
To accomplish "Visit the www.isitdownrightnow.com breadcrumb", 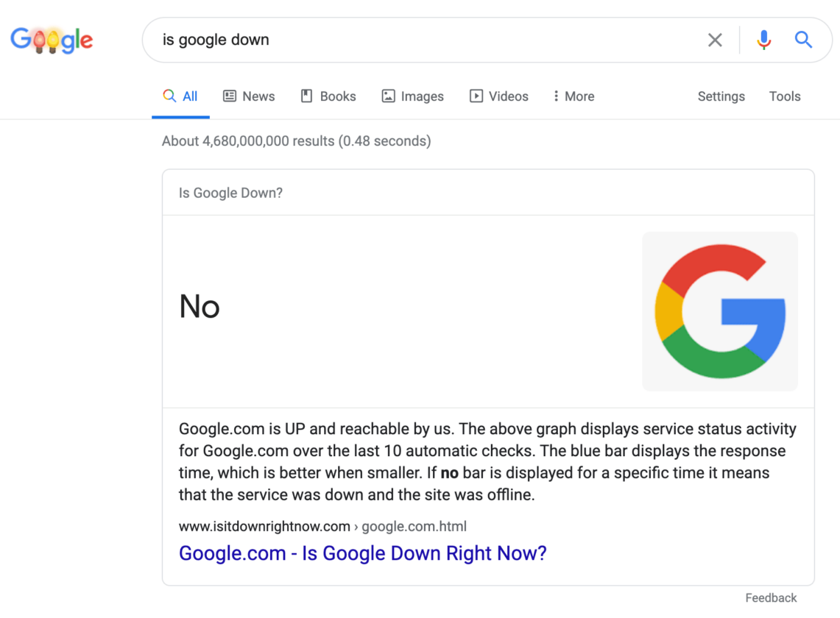I will click(264, 526).
